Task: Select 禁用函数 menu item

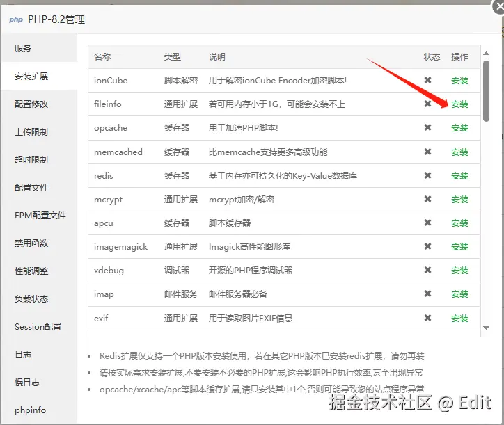Action: click(x=39, y=243)
